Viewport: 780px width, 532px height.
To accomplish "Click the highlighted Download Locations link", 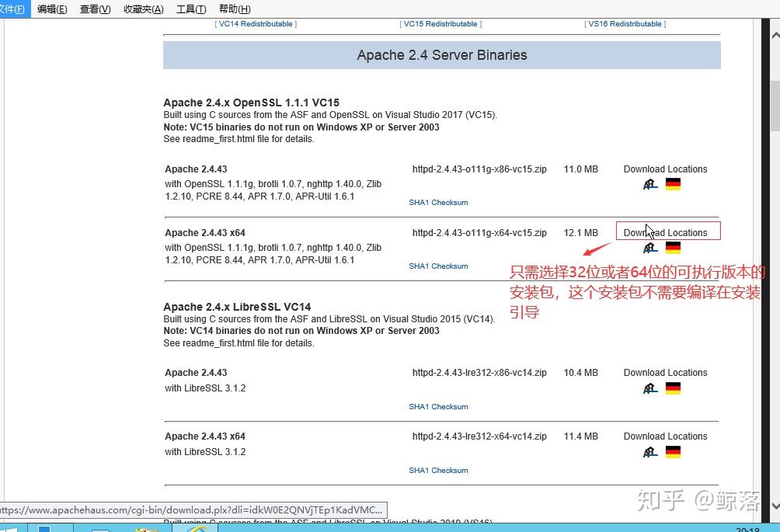I will point(667,231).
